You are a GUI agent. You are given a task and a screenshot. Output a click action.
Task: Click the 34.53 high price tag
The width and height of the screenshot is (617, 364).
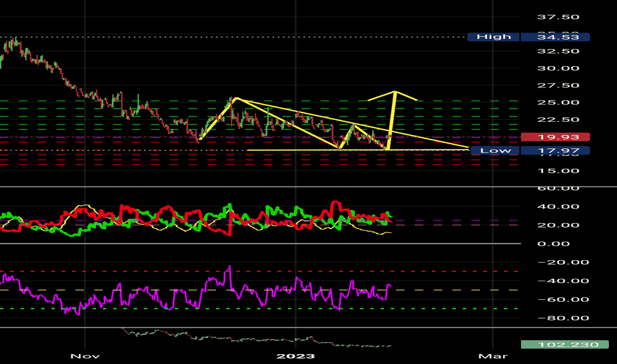click(x=555, y=37)
